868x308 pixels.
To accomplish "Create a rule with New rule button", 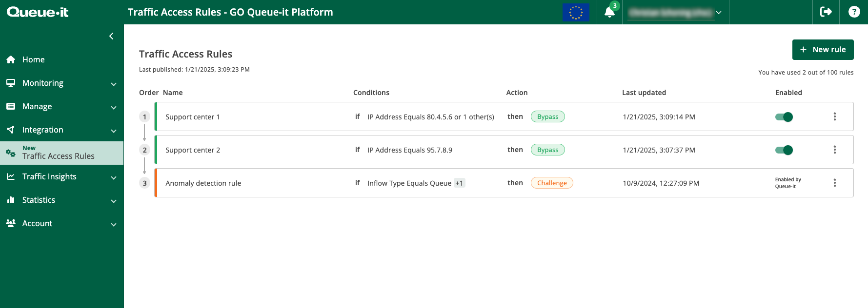I will pos(823,50).
